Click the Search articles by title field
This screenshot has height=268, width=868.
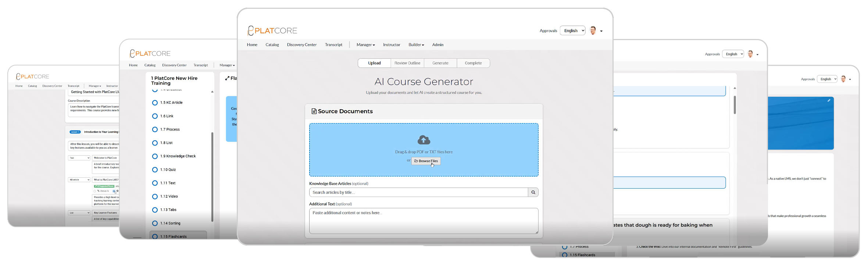tap(419, 192)
